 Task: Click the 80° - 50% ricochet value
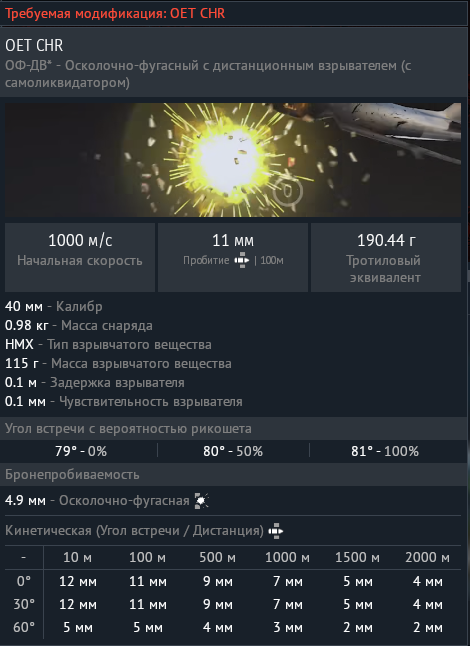(233, 451)
